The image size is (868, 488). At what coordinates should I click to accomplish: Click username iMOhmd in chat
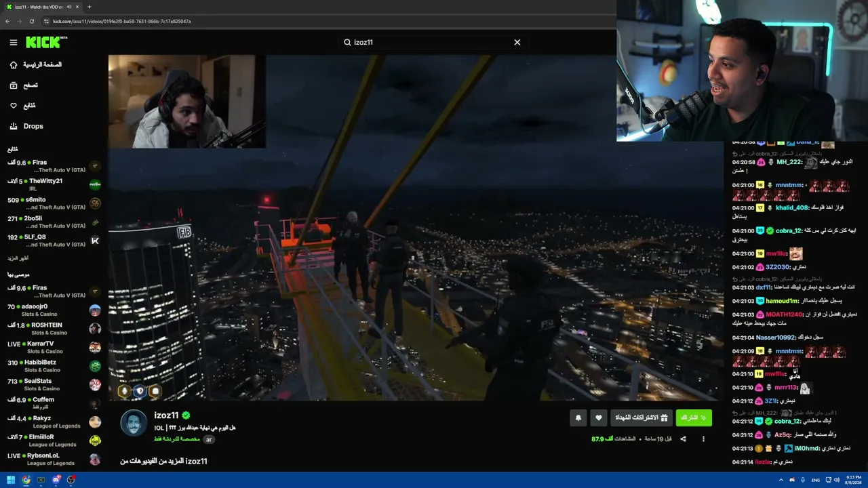click(x=808, y=449)
